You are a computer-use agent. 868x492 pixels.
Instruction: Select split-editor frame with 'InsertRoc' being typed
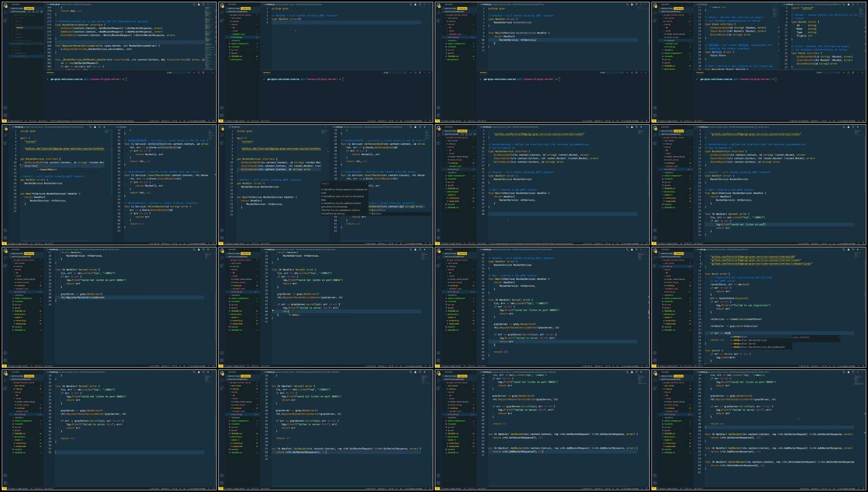click(108, 185)
